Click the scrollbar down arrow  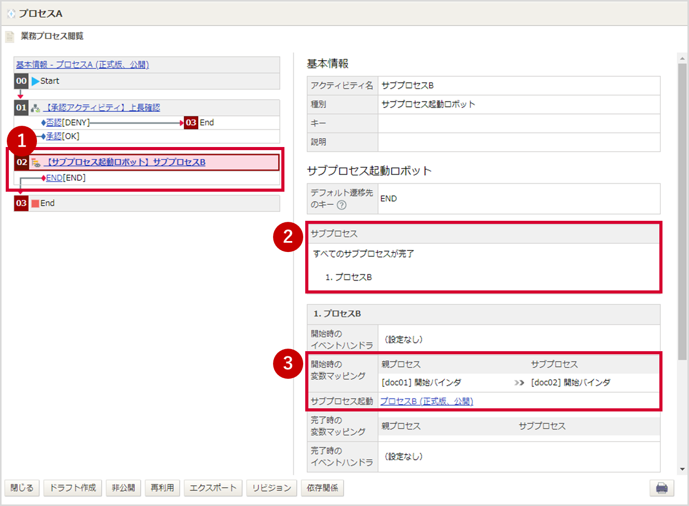click(x=682, y=469)
